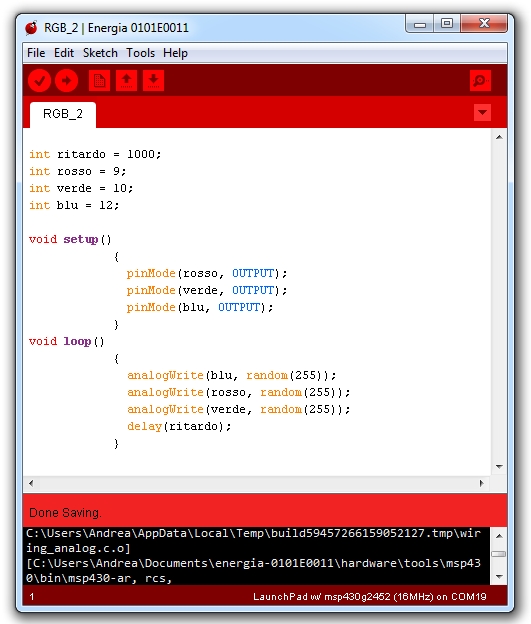Click the Verify checkmark button
The image size is (531, 624).
click(x=39, y=81)
